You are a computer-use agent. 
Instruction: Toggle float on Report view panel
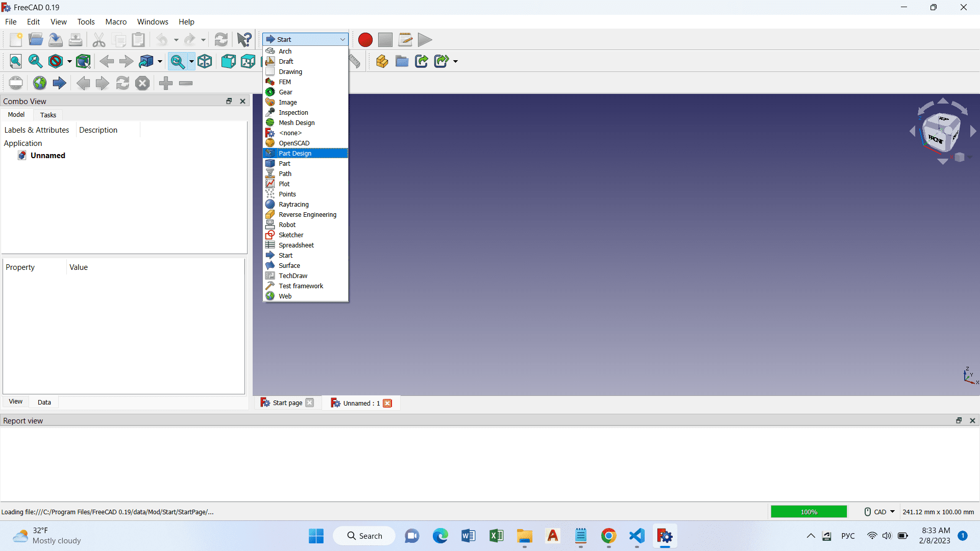[x=959, y=420]
